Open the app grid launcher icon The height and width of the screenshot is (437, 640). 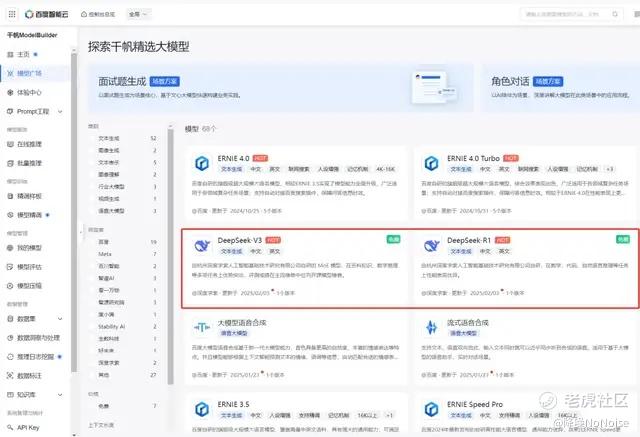pos(12,14)
